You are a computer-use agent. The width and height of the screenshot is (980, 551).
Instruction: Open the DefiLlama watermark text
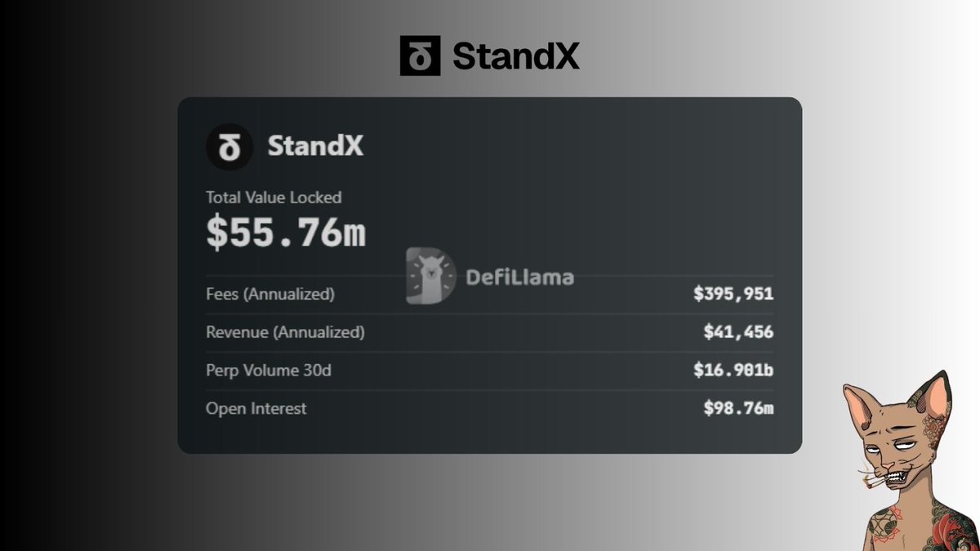pos(519,278)
